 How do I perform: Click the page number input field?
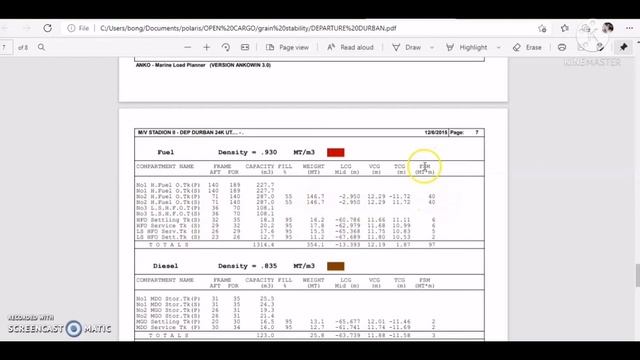coord(5,47)
